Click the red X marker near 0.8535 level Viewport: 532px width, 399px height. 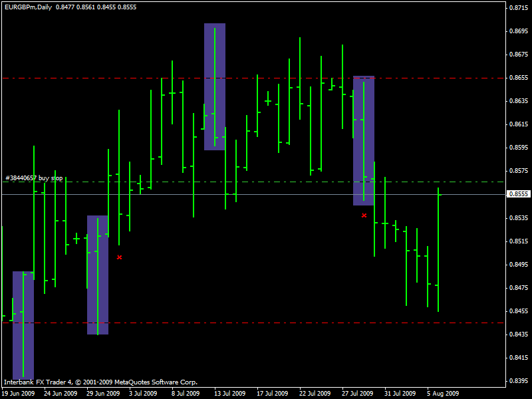click(364, 215)
